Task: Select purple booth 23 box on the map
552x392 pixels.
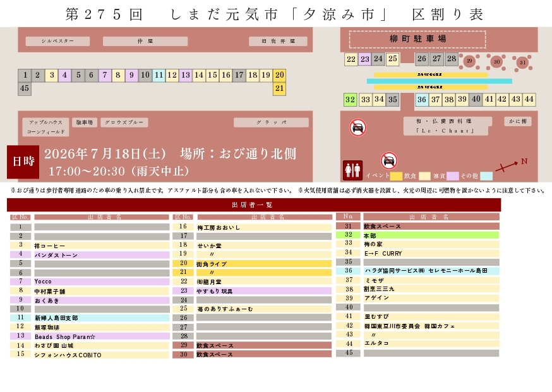Action: [364, 59]
